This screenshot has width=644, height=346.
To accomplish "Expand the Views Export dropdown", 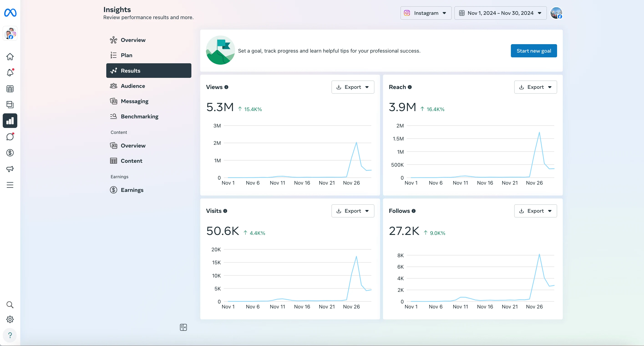I will point(353,87).
